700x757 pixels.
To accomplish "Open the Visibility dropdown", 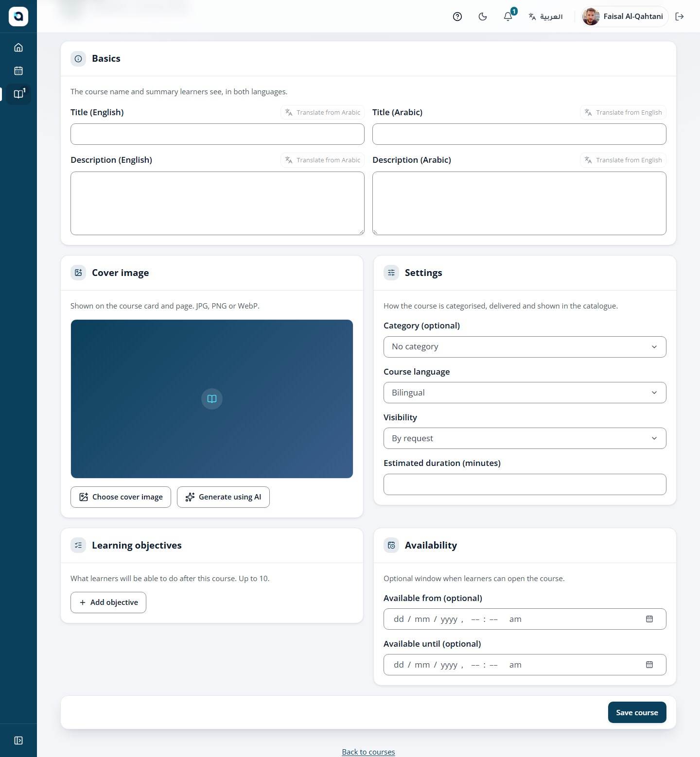I will click(x=525, y=438).
